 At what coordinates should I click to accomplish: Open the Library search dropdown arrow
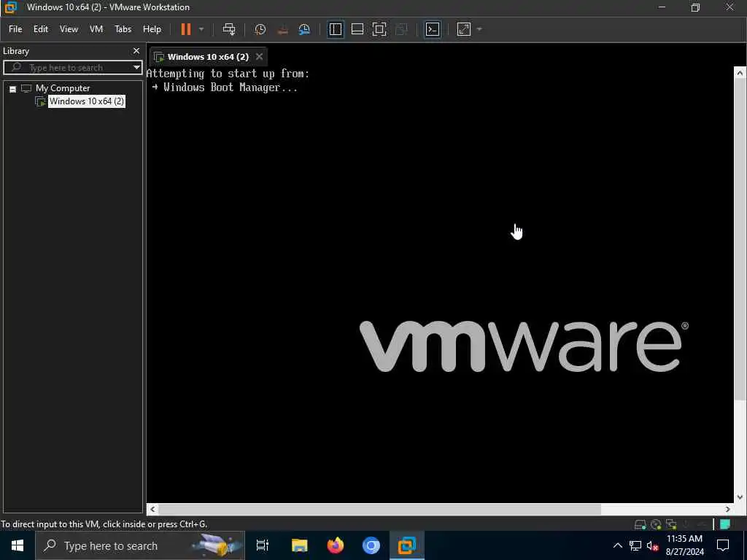click(136, 68)
